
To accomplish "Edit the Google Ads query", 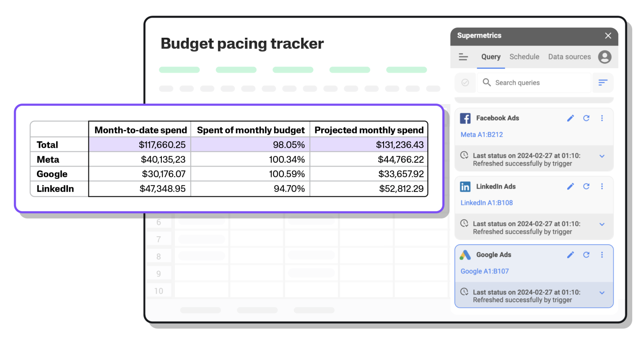I will pyautogui.click(x=570, y=255).
